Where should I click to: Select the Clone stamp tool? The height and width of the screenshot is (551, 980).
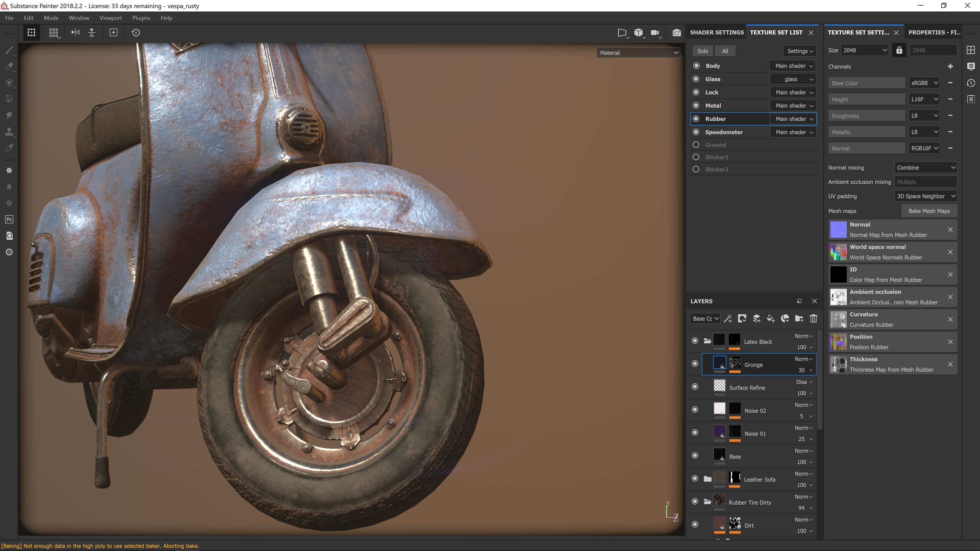[x=9, y=132]
